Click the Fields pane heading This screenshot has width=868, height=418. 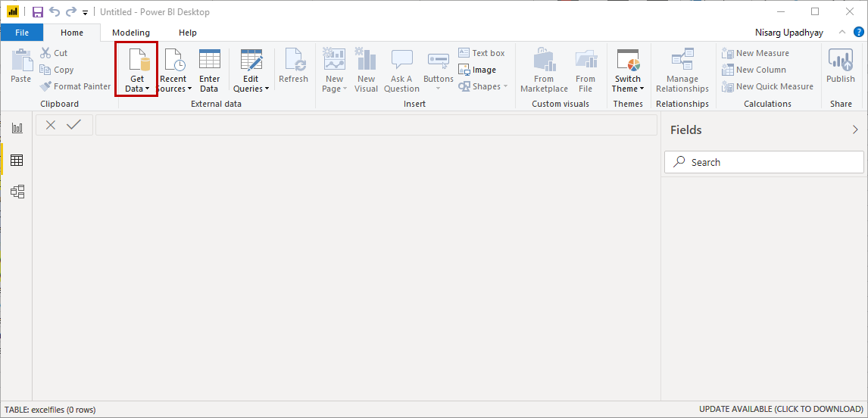pos(686,130)
